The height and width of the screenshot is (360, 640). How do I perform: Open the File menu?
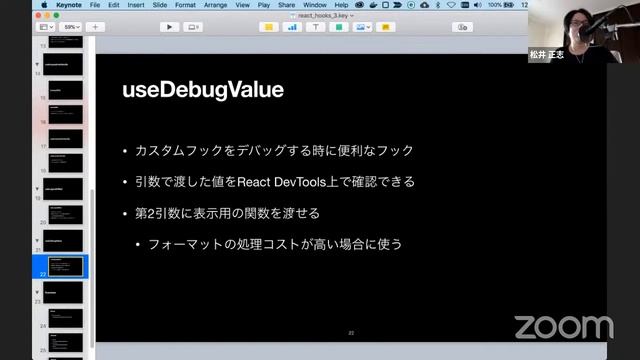(95, 5)
